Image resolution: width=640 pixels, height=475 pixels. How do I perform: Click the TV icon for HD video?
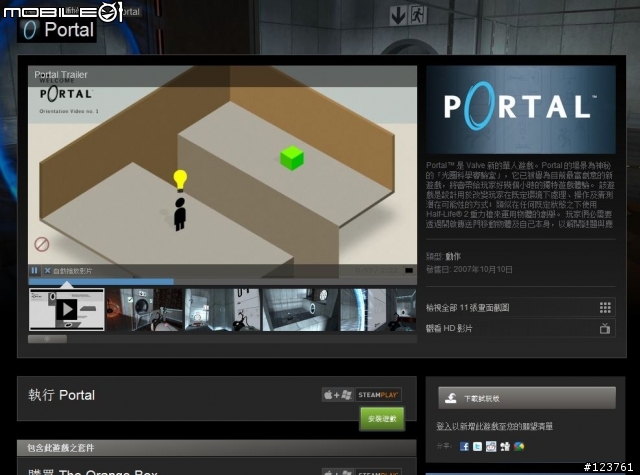(x=605, y=329)
